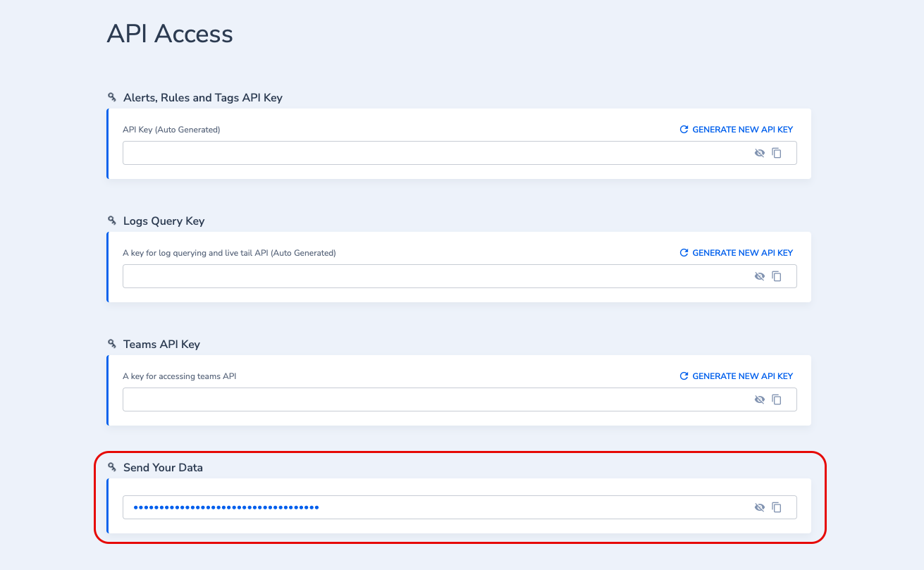Copy the Logs Query key
This screenshot has width=924, height=570.
(x=777, y=276)
